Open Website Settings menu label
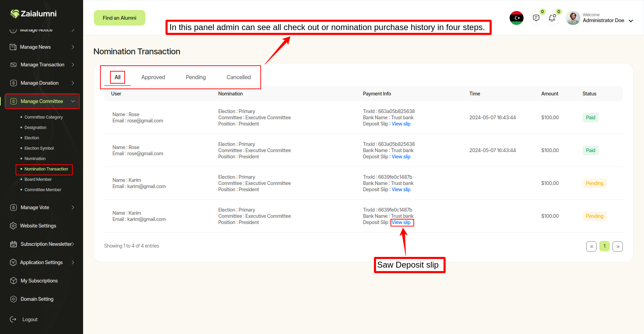644x334 pixels. 38,226
